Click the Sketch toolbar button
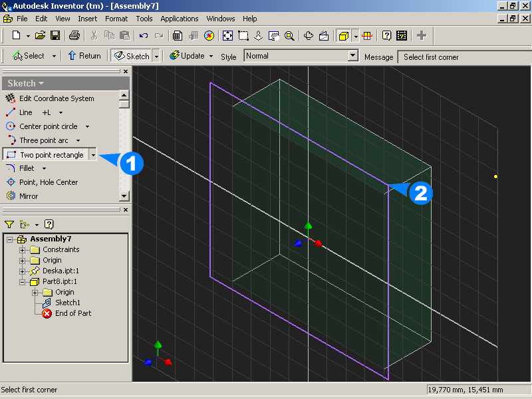 tap(132, 56)
